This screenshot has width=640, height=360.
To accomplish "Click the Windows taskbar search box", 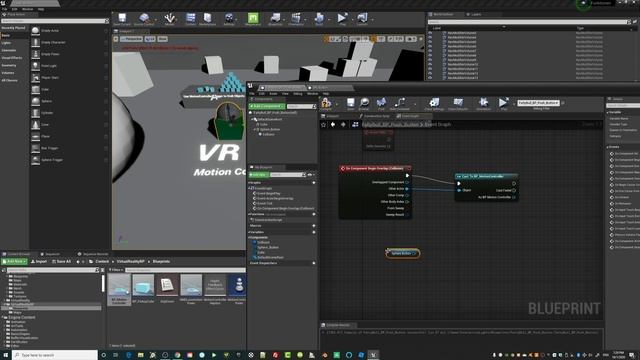I will (55, 355).
